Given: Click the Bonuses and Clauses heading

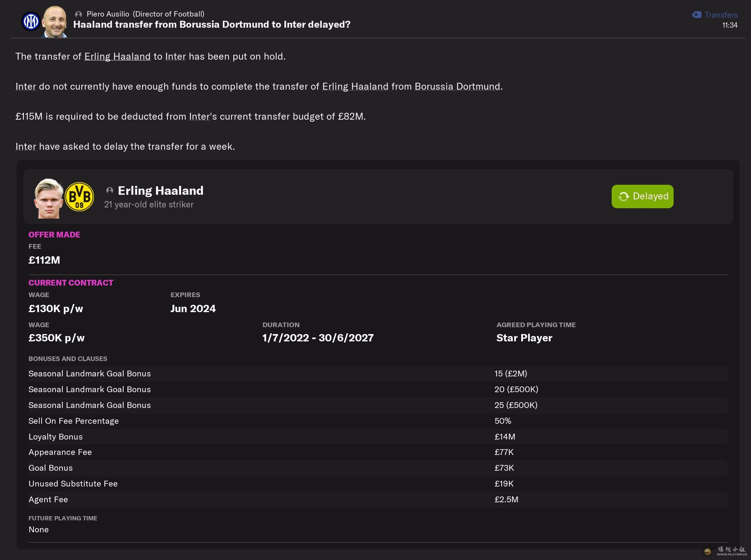Looking at the screenshot, I should click(x=68, y=359).
